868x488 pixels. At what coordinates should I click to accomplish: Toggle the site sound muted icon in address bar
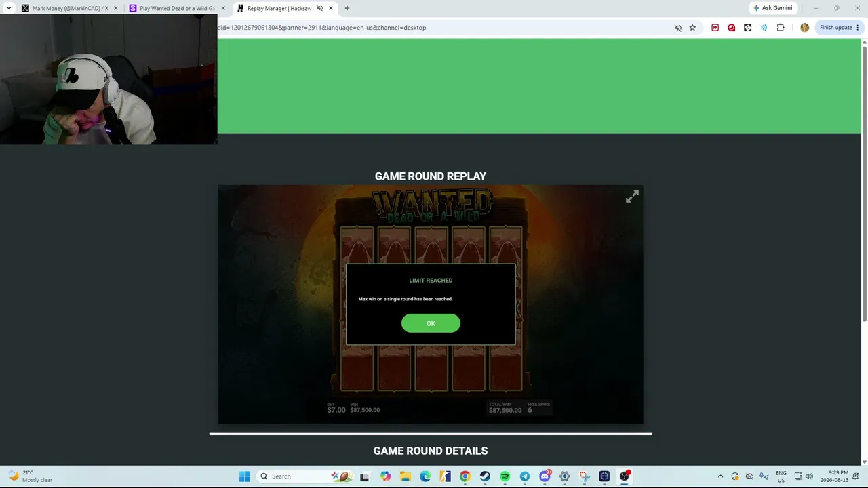point(677,28)
